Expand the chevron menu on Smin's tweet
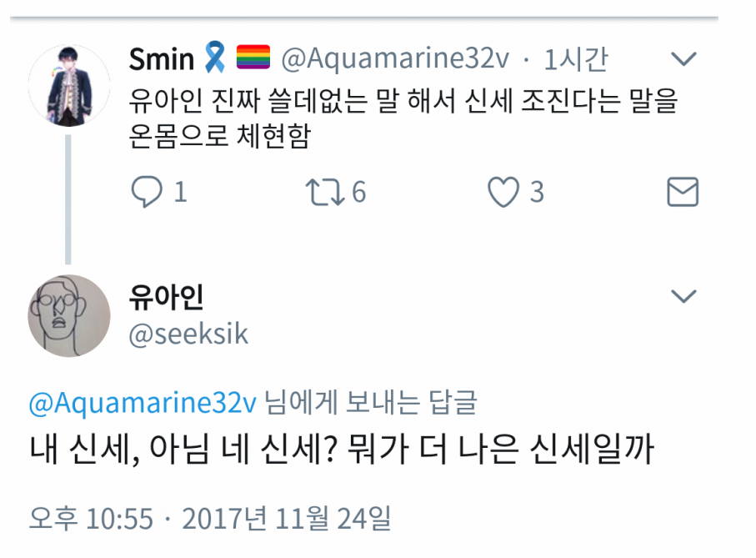Image resolution: width=756 pixels, height=558 pixels. [x=683, y=59]
